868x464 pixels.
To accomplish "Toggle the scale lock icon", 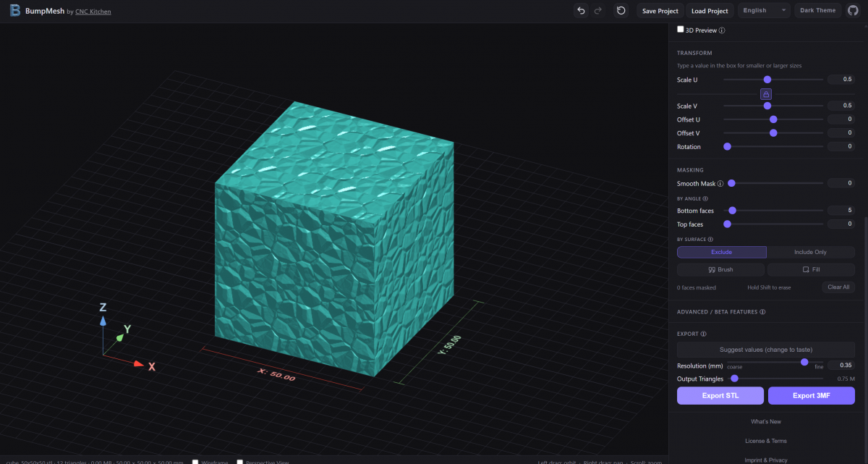I will pos(766,94).
